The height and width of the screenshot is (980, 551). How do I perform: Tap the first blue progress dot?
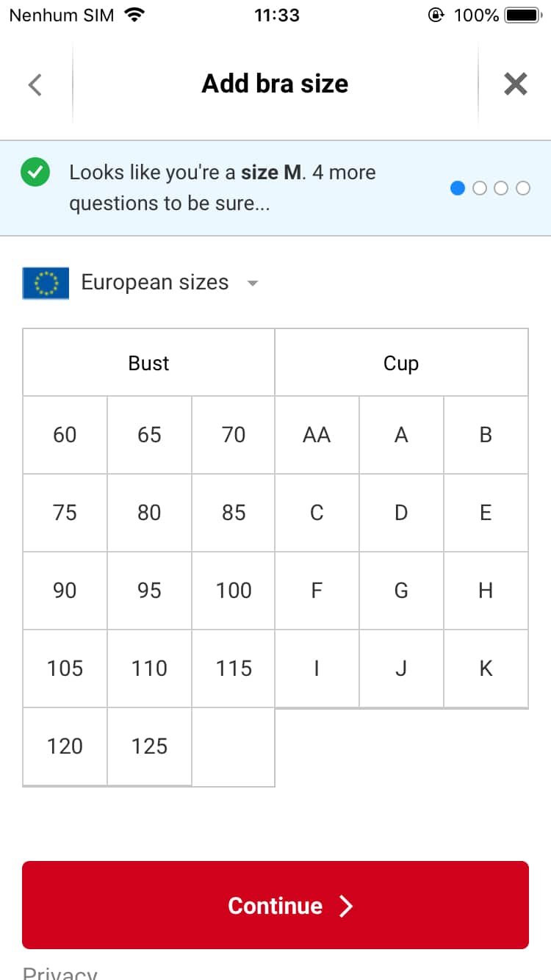point(458,189)
